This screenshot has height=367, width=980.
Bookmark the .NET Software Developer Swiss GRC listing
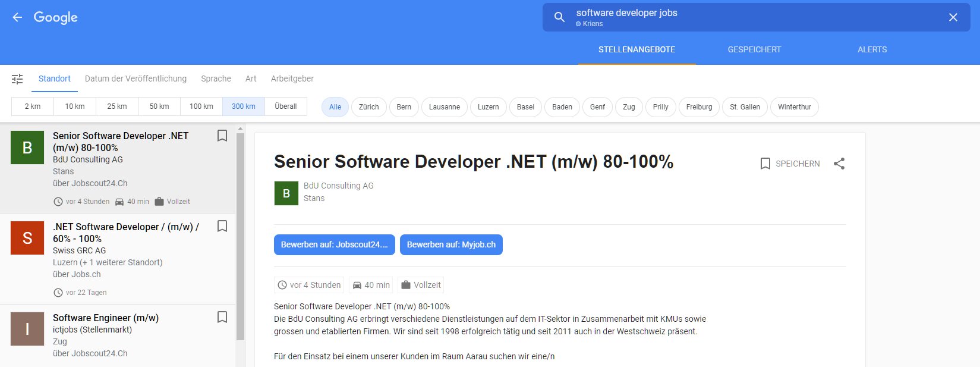(222, 226)
